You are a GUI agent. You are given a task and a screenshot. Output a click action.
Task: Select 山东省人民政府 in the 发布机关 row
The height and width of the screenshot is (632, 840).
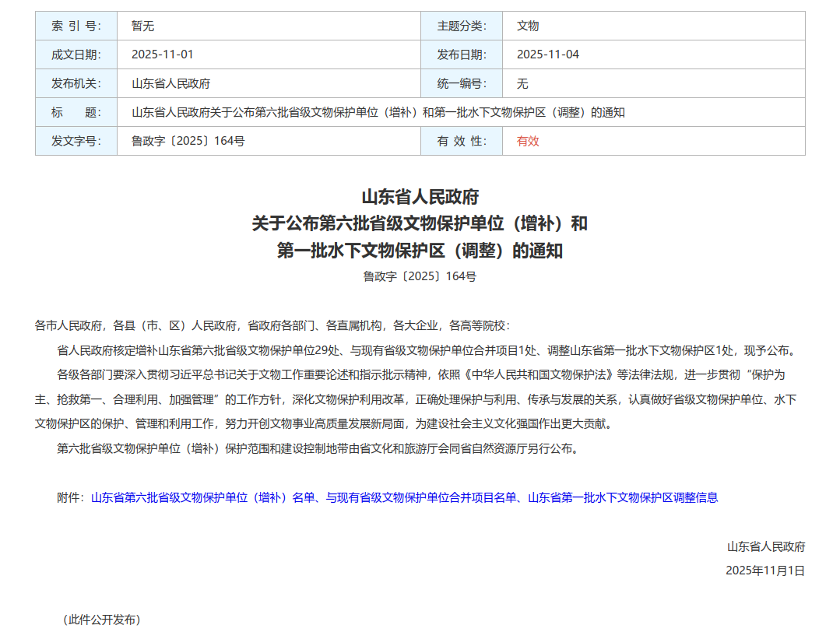[170, 83]
